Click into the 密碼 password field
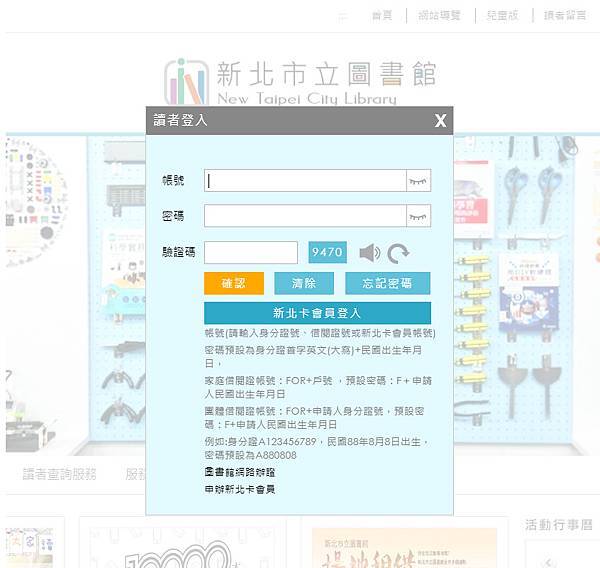The width and height of the screenshot is (600, 568). coord(305,216)
